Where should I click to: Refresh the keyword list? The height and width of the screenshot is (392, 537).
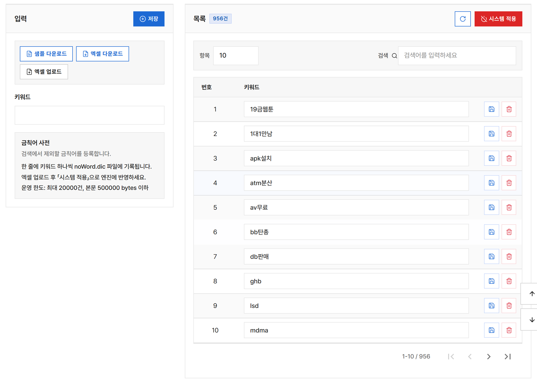tap(462, 19)
